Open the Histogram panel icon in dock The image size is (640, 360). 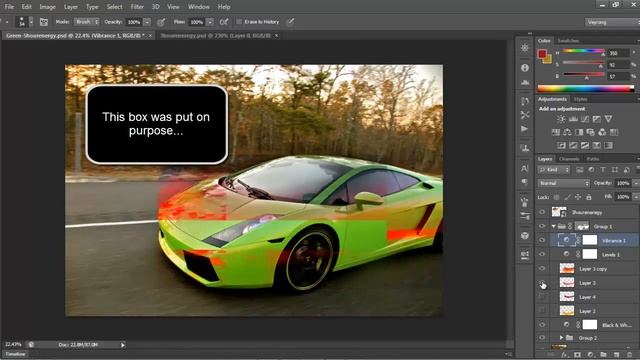tap(525, 82)
